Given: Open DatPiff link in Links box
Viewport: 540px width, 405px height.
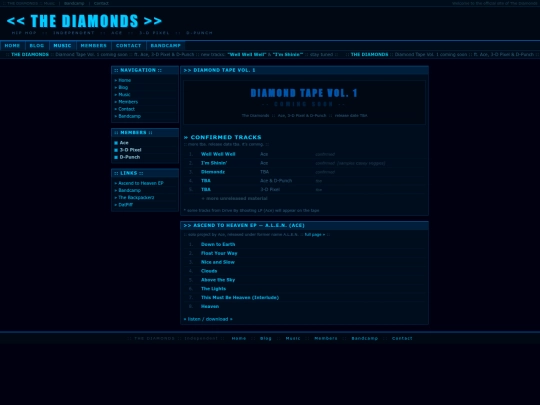Looking at the screenshot, I should point(126,205).
